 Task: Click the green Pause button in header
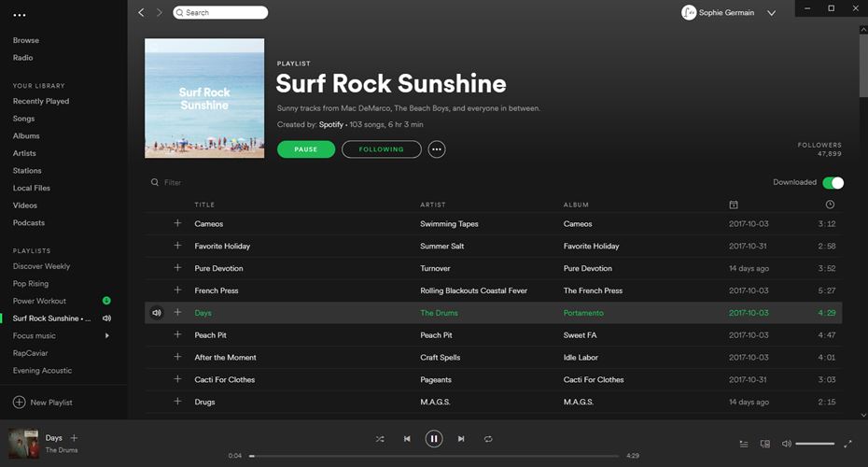[x=306, y=149]
